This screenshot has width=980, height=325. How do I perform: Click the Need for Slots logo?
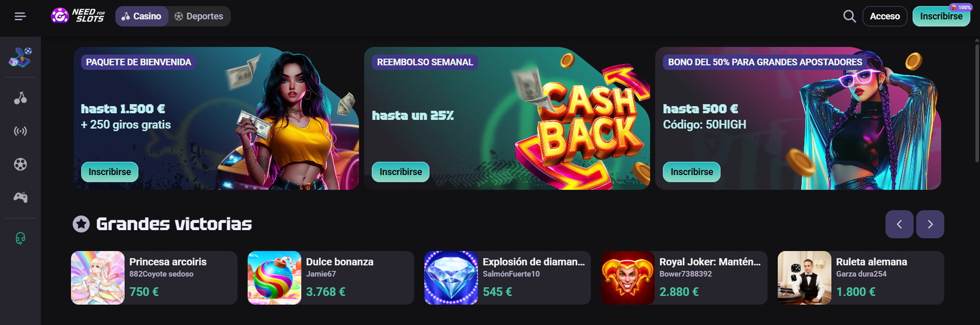78,16
